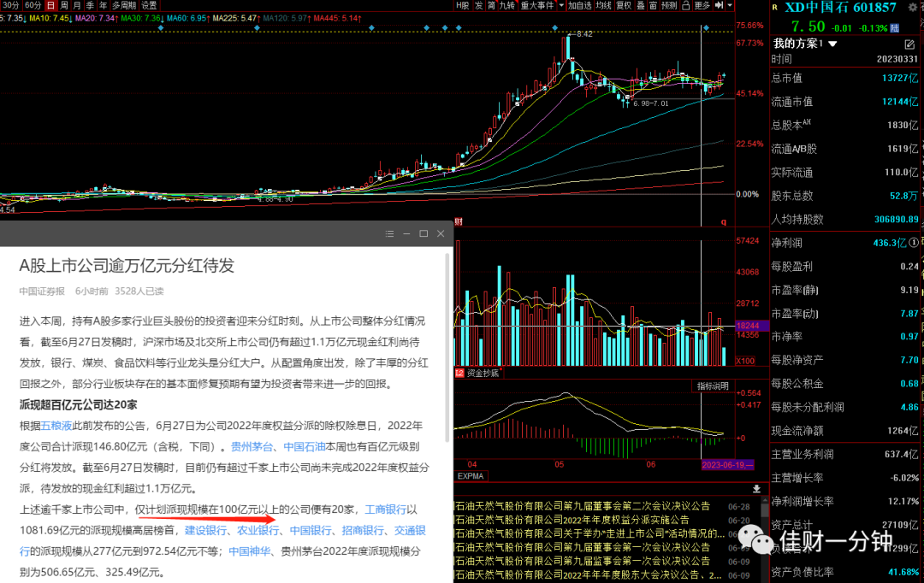924x583 pixels.
Task: Click the download arrow above announcements
Action: (x=756, y=489)
